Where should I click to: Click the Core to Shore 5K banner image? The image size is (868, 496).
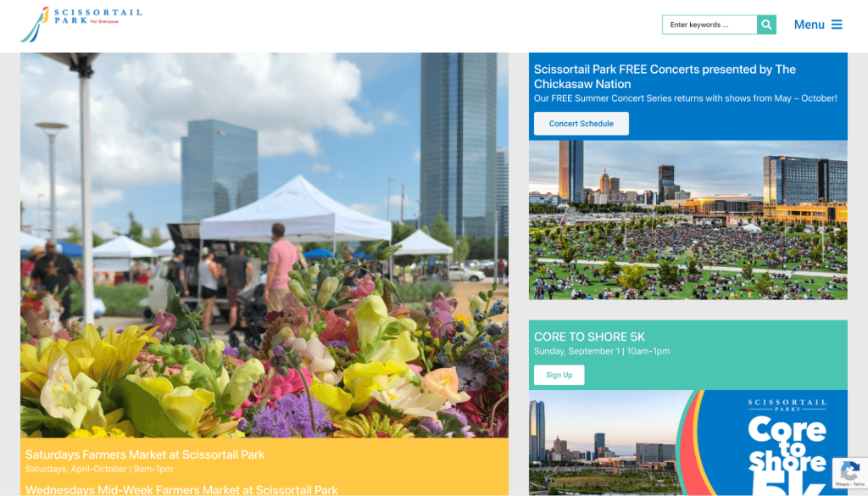click(688, 443)
